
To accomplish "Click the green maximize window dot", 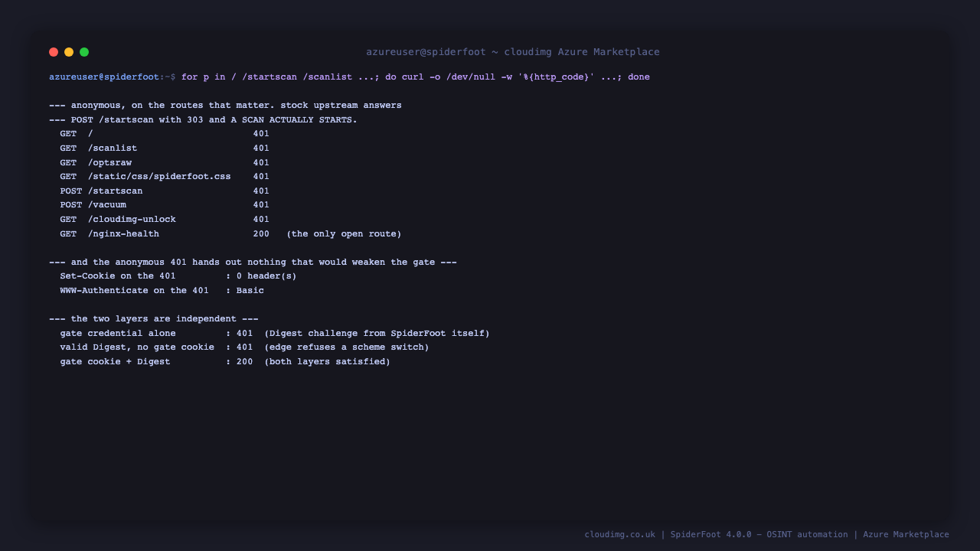I will pos(84,52).
